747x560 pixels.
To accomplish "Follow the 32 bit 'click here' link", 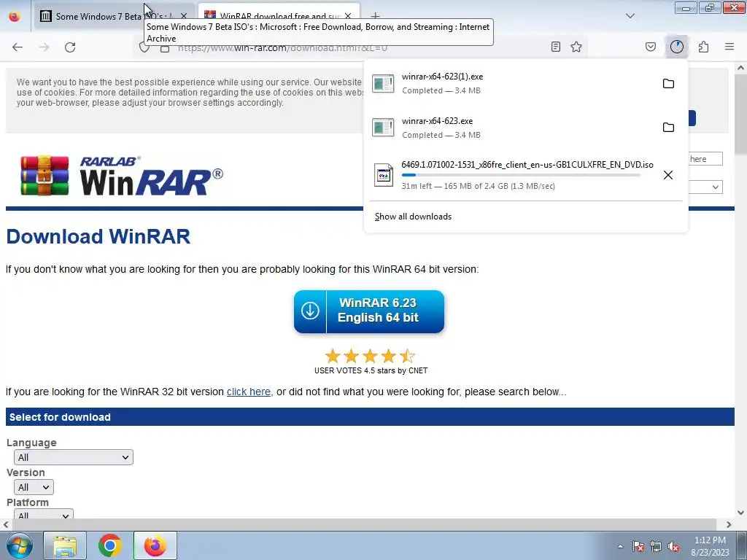I will (x=249, y=392).
